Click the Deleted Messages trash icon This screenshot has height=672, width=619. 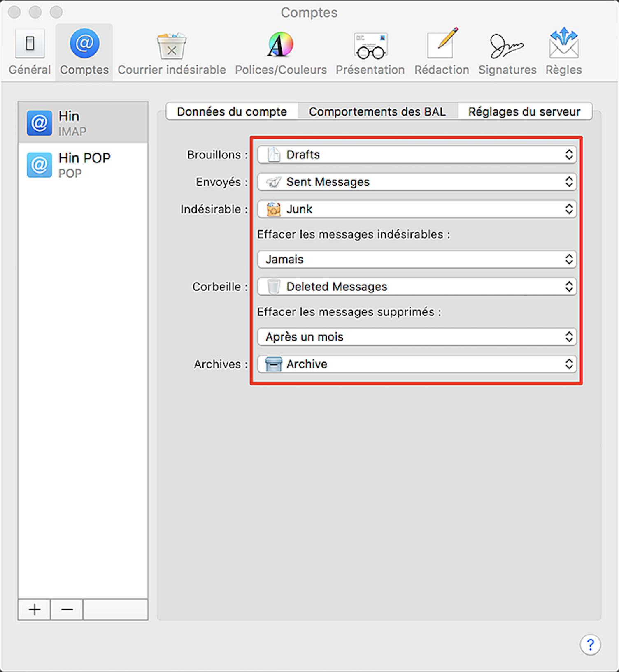(273, 286)
